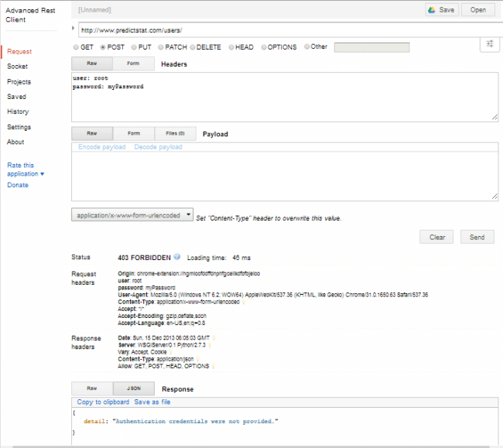Screen dimensions: 503x448
Task: Click the Origin request header line
Action: click(x=189, y=274)
